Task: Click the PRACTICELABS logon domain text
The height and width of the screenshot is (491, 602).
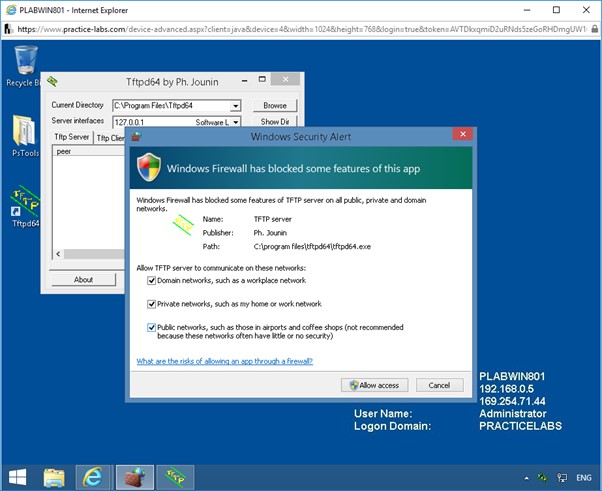Action: tap(520, 426)
